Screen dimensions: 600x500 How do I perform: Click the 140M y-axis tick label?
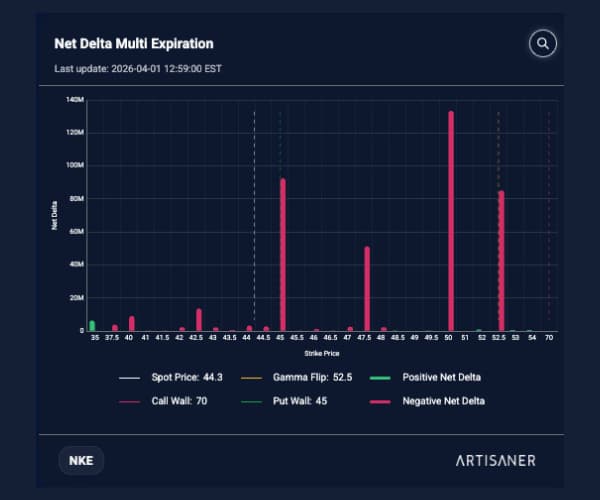pyautogui.click(x=75, y=99)
